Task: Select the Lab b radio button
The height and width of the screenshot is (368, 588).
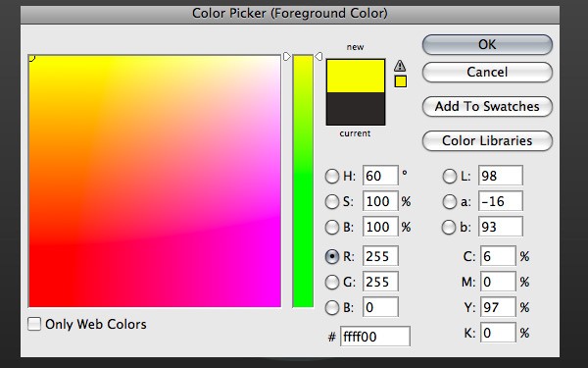Action: [449, 228]
